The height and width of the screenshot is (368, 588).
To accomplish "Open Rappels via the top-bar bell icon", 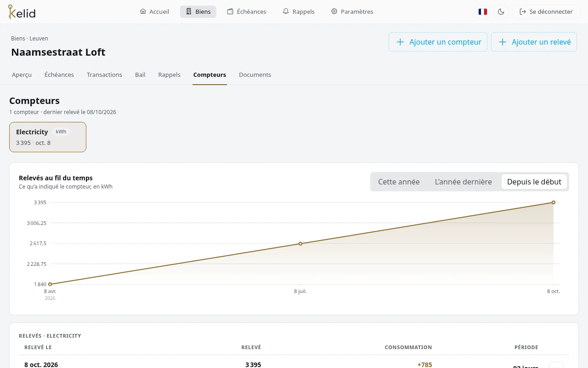I will coord(299,11).
